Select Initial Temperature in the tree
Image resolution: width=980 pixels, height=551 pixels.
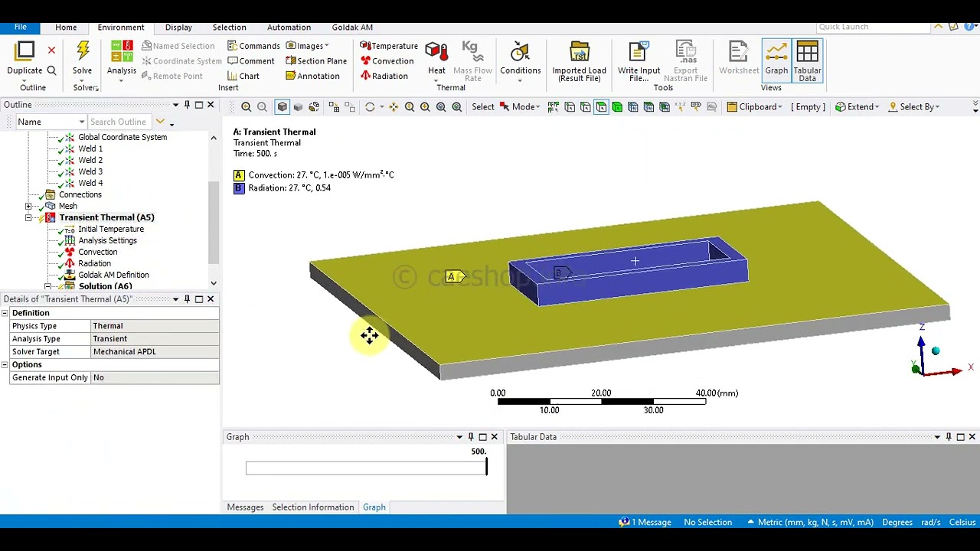[111, 229]
